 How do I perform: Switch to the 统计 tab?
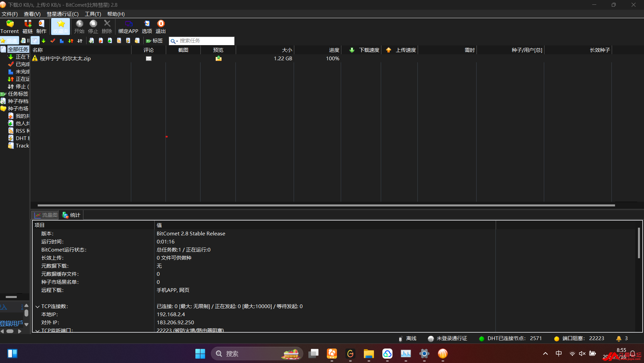pos(72,215)
